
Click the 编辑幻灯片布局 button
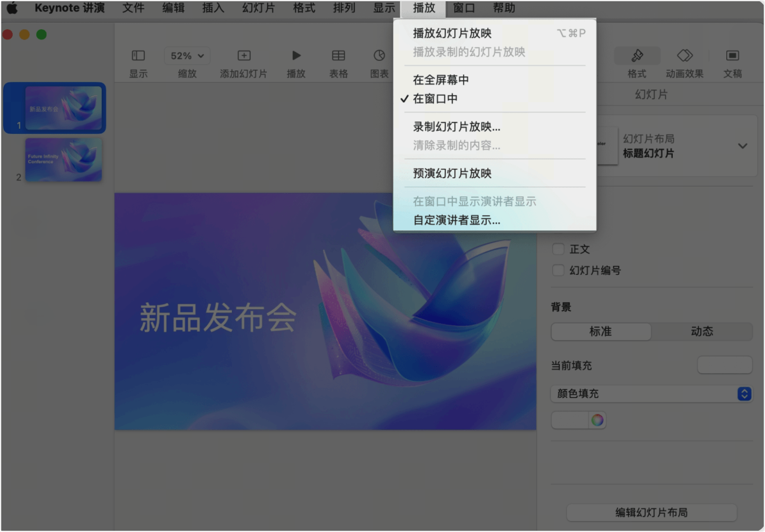click(651, 512)
